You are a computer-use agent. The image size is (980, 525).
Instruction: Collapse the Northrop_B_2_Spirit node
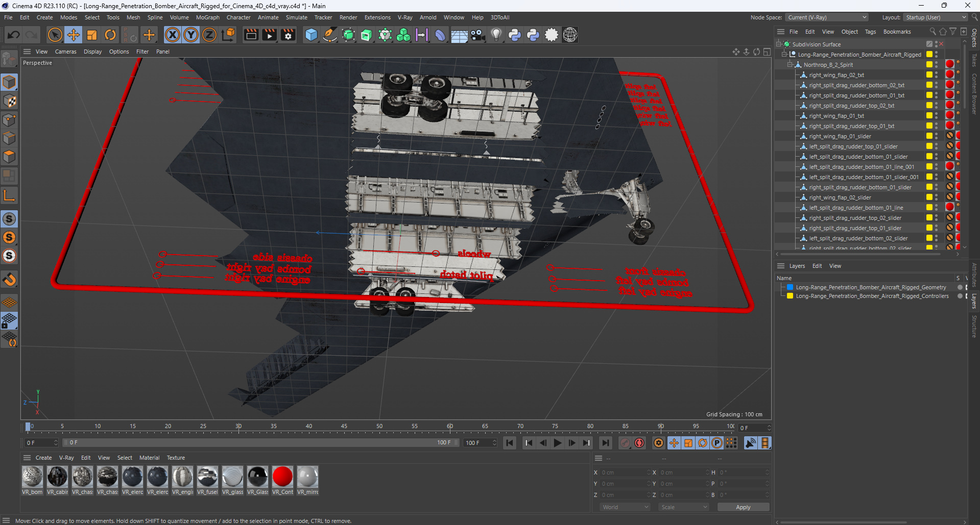coord(790,65)
